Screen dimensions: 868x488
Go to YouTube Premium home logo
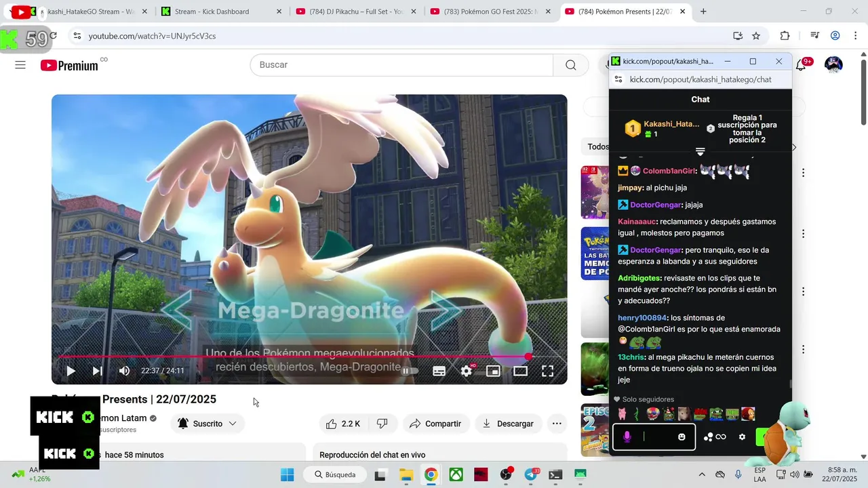click(x=69, y=65)
